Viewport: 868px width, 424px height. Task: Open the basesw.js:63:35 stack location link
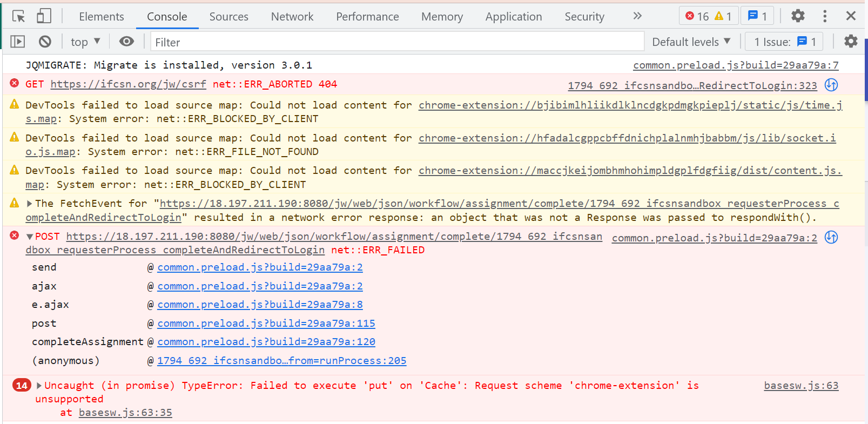[125, 413]
